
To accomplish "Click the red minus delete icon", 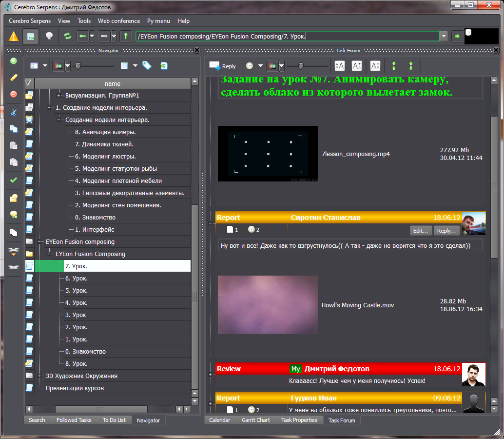I will tap(14, 94).
